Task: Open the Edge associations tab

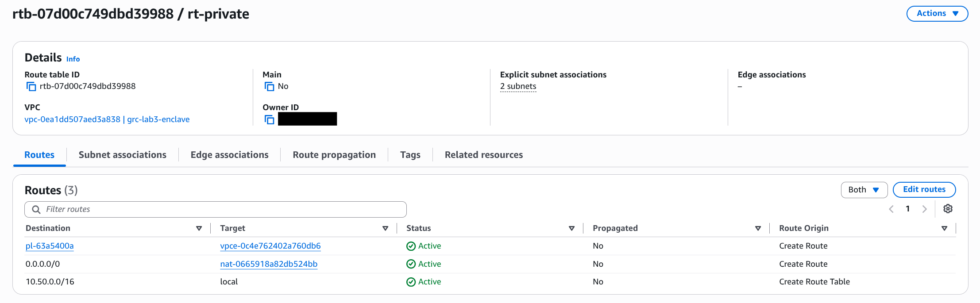Action: pyautogui.click(x=229, y=155)
